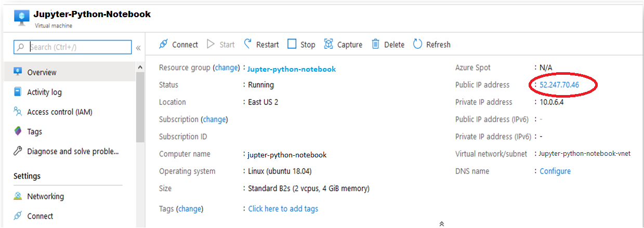Click the Capture toolbar label
Image resolution: width=644 pixels, height=228 pixels.
tap(350, 45)
